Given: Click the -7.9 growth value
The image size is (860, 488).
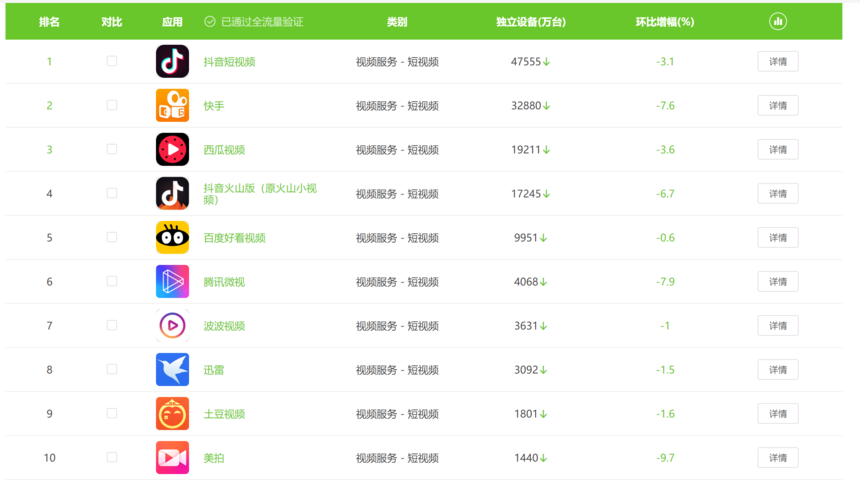Looking at the screenshot, I should pyautogui.click(x=665, y=282).
